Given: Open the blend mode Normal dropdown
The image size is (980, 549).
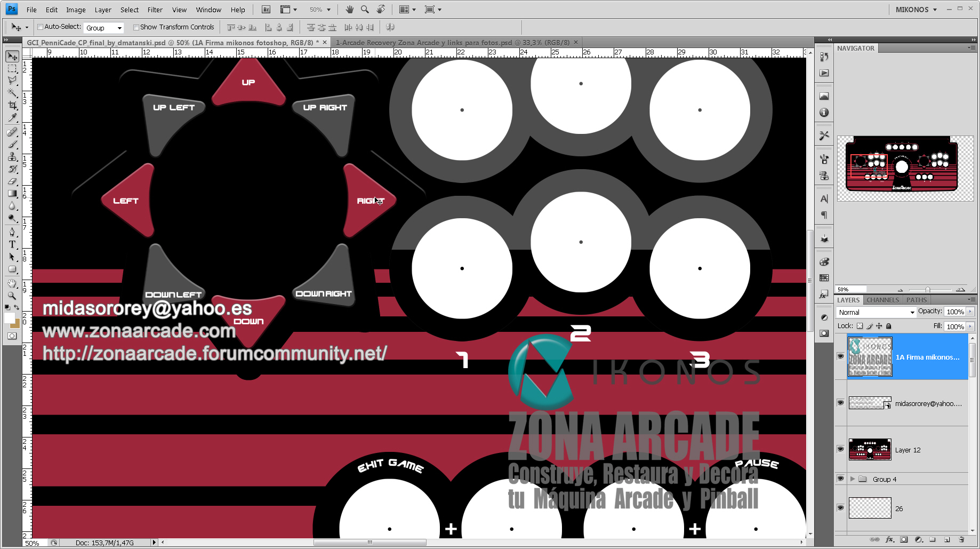Looking at the screenshot, I should (x=876, y=312).
